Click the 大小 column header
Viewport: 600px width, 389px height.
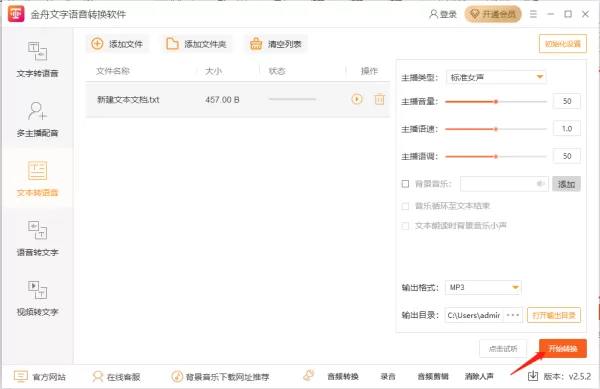click(x=214, y=71)
